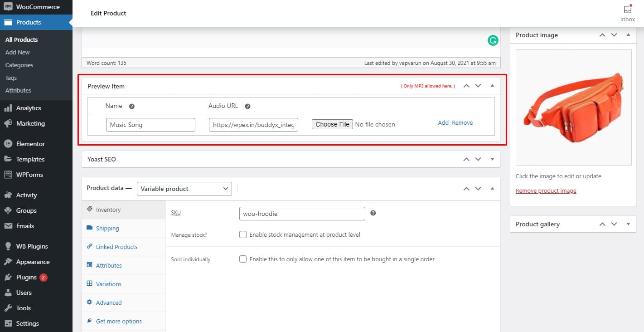Click the SKU help tooltip icon
Screen dimensions: 644x332
pos(373,213)
